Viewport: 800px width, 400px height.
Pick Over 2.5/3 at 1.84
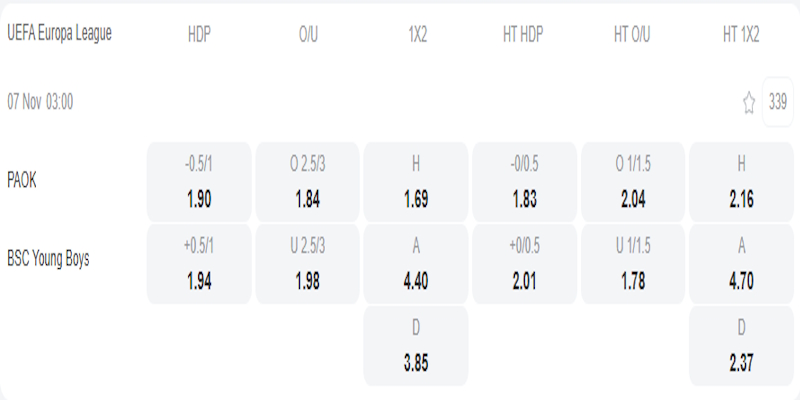308,182
